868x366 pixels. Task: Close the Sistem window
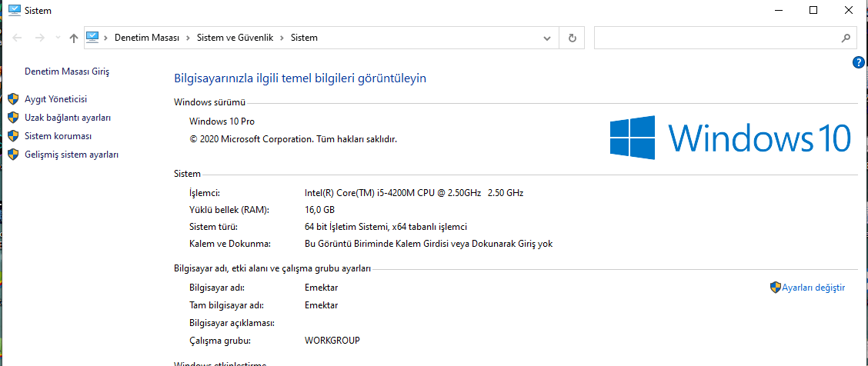[849, 10]
